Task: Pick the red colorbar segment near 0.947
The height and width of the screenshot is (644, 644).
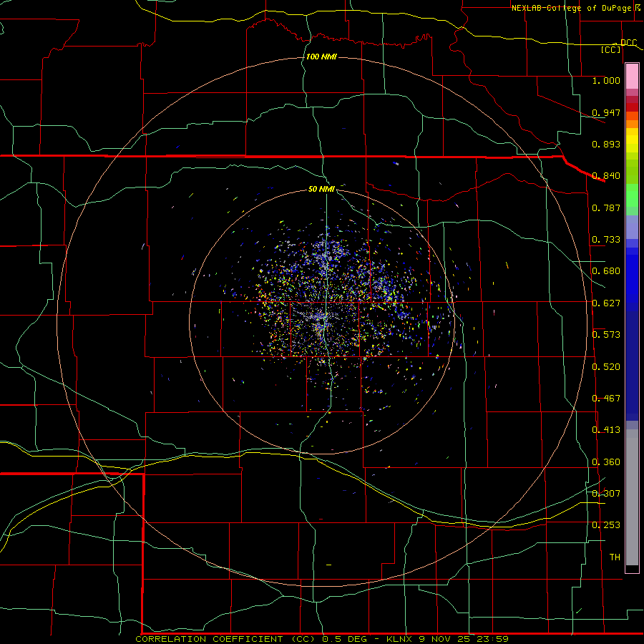Action: (x=632, y=107)
